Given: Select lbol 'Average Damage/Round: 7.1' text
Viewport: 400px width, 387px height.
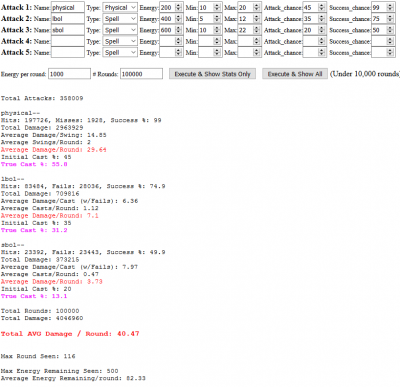Looking at the screenshot, I should tap(50, 216).
